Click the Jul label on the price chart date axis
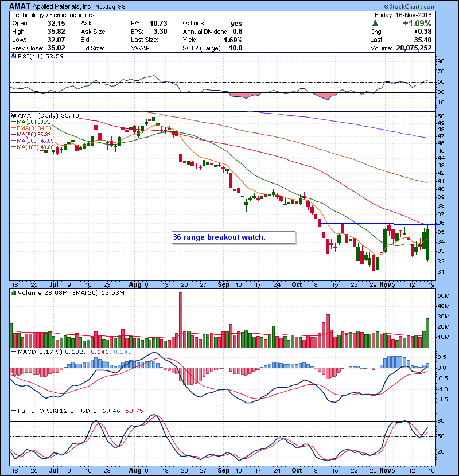Viewport: 459px width, 476px height. pos(54,285)
